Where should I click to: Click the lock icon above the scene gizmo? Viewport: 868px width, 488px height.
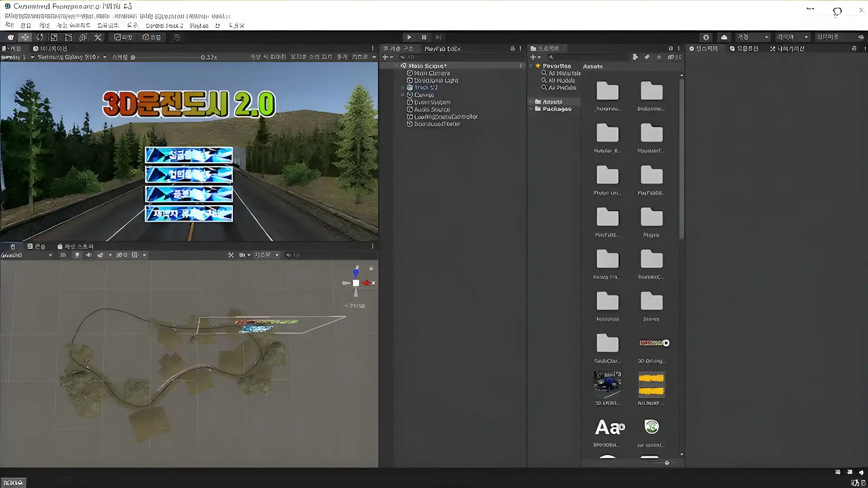(x=371, y=268)
